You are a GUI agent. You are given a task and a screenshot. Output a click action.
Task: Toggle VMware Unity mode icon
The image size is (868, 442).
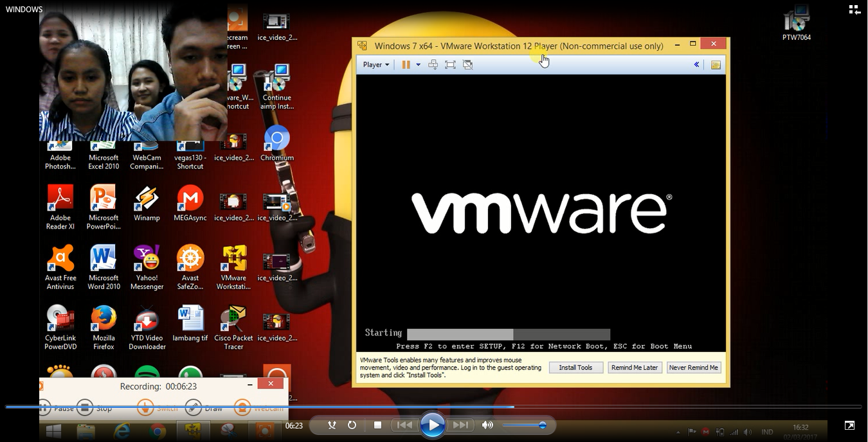(x=468, y=65)
